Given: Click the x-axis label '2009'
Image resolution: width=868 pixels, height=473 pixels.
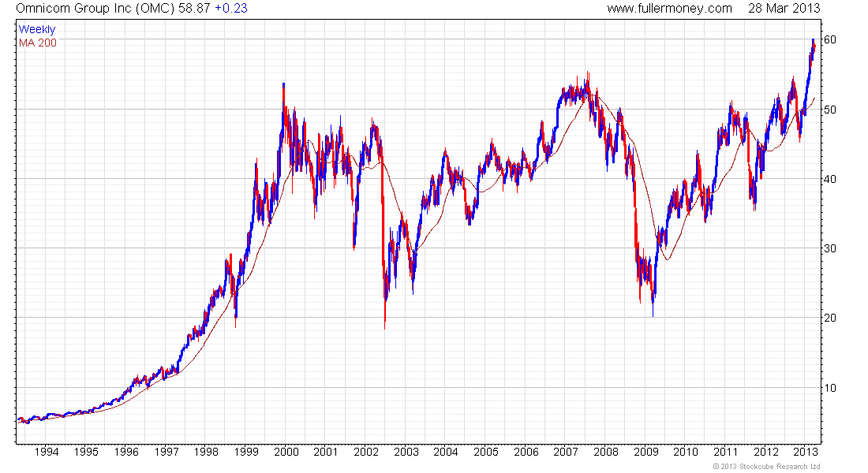Looking at the screenshot, I should coord(646,452).
